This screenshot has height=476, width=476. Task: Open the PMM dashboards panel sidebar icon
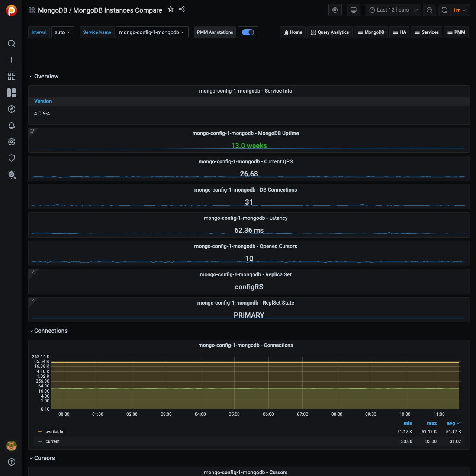(12, 93)
